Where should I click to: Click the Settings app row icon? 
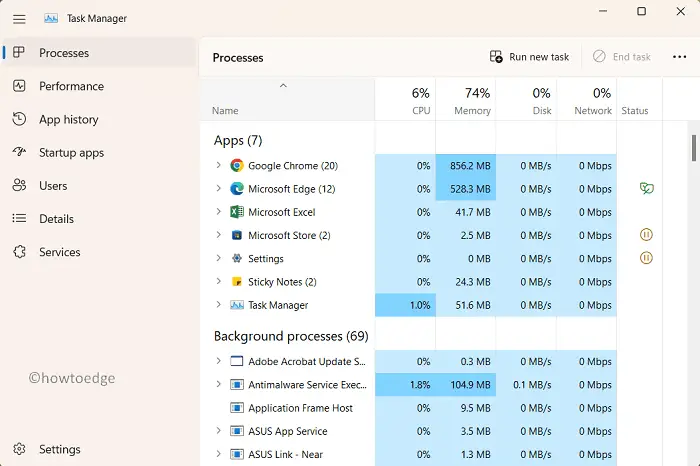click(237, 258)
